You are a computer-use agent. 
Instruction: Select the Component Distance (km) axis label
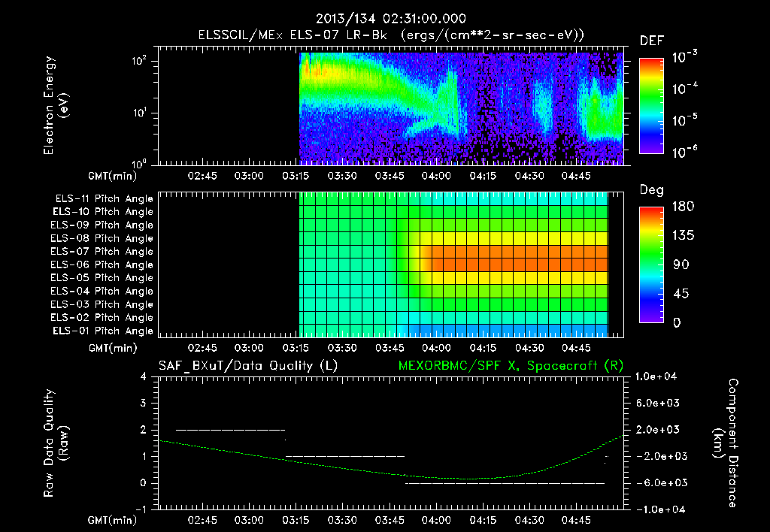coord(726,443)
